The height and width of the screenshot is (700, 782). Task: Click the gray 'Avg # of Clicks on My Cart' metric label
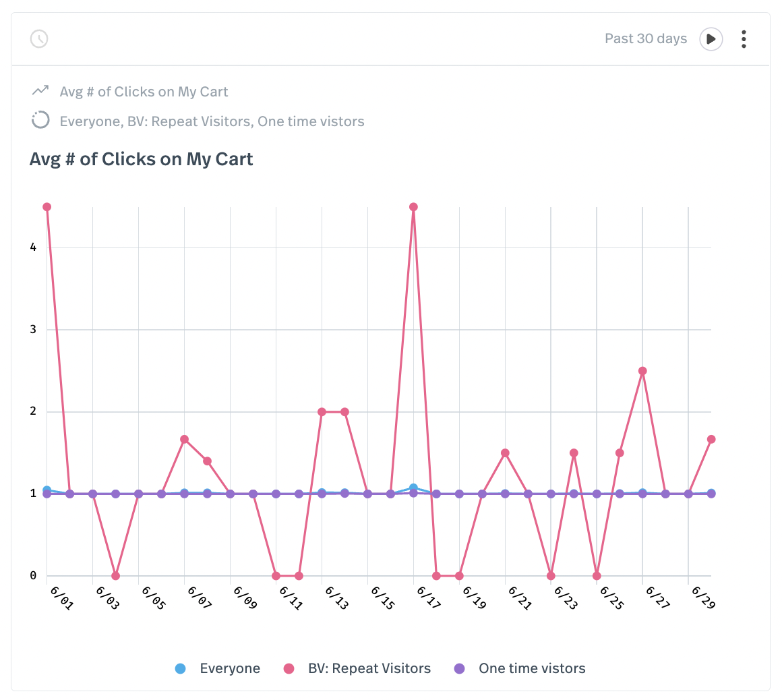(144, 92)
